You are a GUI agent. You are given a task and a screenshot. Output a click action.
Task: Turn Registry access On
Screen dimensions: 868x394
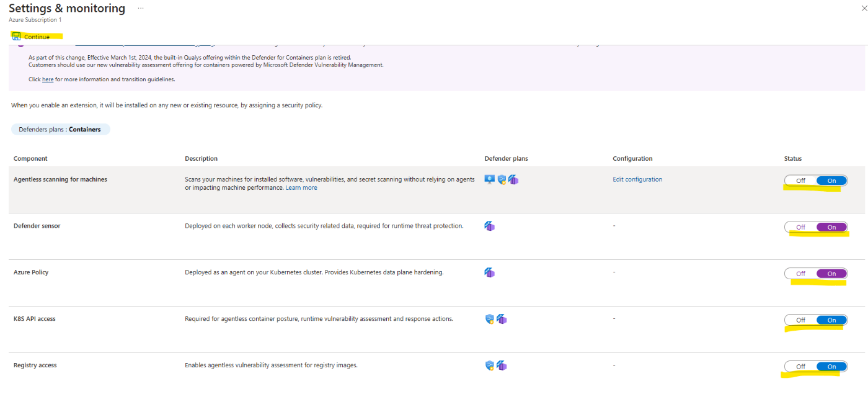tap(831, 367)
